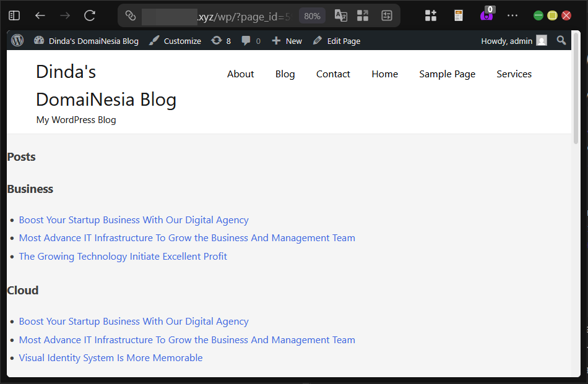Click the translate page icon
Screen dimensions: 588x384
340,15
